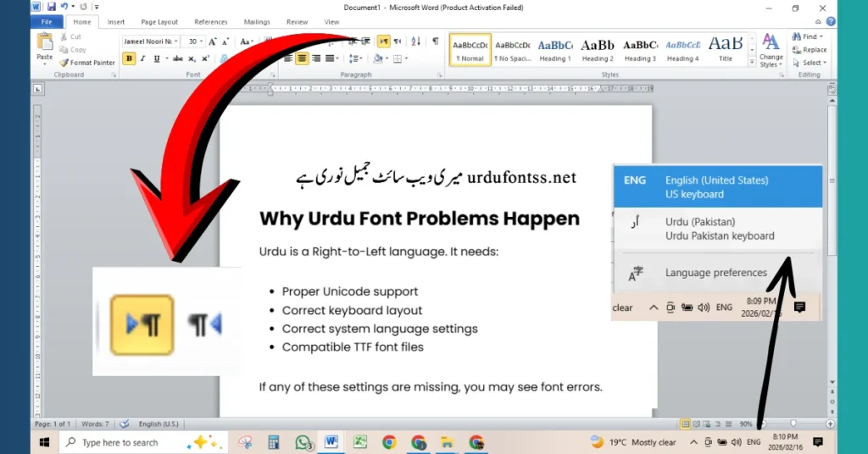Image resolution: width=868 pixels, height=454 pixels.
Task: Toggle Strikethrough formatting
Action: click(x=178, y=58)
